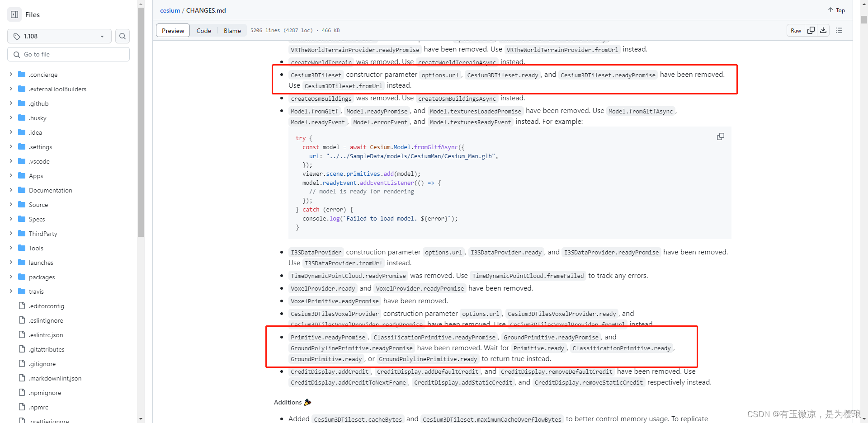Viewport: 868px width, 423px height.
Task: Open the document outline icon
Action: 839,30
